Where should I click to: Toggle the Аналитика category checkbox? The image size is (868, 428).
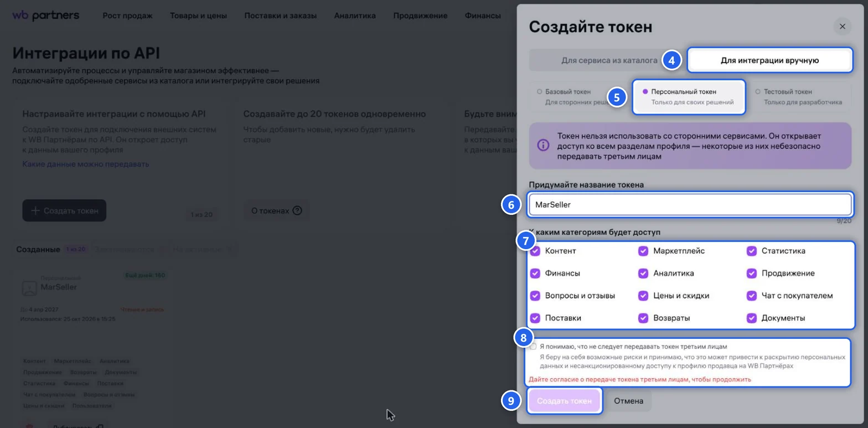point(643,273)
